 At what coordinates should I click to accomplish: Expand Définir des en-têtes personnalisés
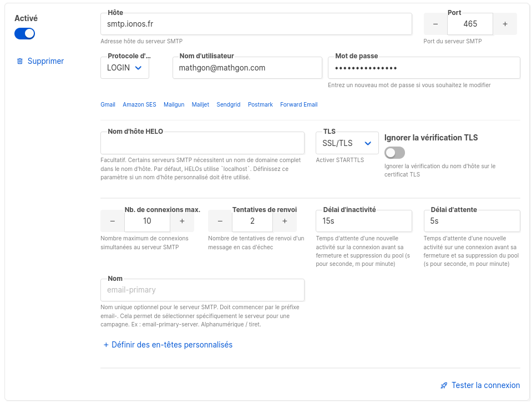point(168,345)
